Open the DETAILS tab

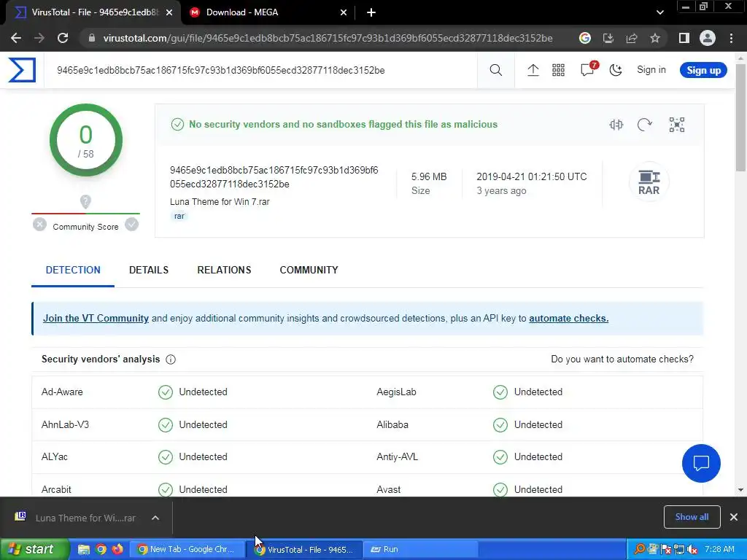(149, 270)
